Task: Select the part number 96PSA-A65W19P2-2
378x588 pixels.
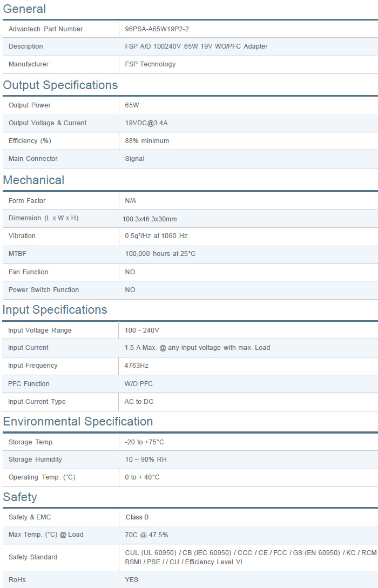Action: coord(157,29)
